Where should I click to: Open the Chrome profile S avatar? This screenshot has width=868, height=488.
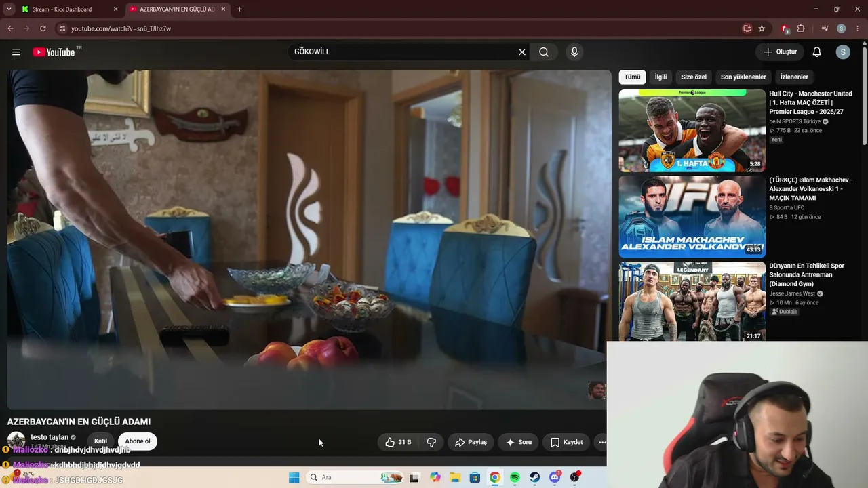(842, 28)
